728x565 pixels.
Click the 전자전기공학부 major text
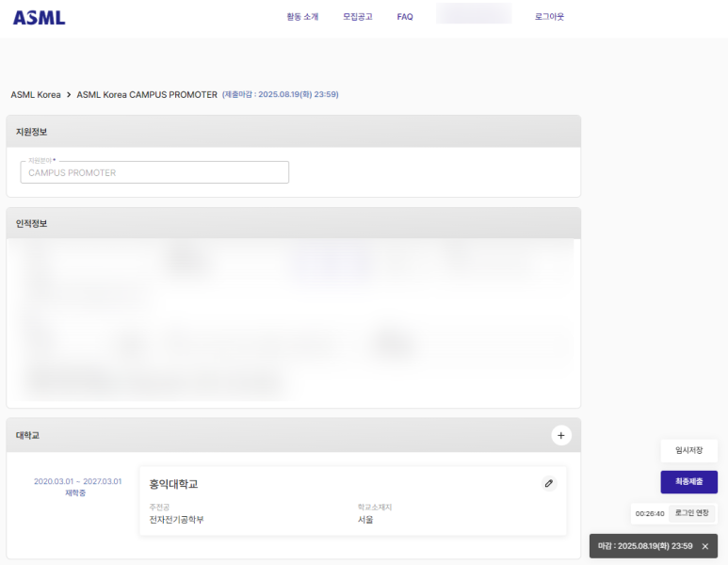pyautogui.click(x=176, y=520)
